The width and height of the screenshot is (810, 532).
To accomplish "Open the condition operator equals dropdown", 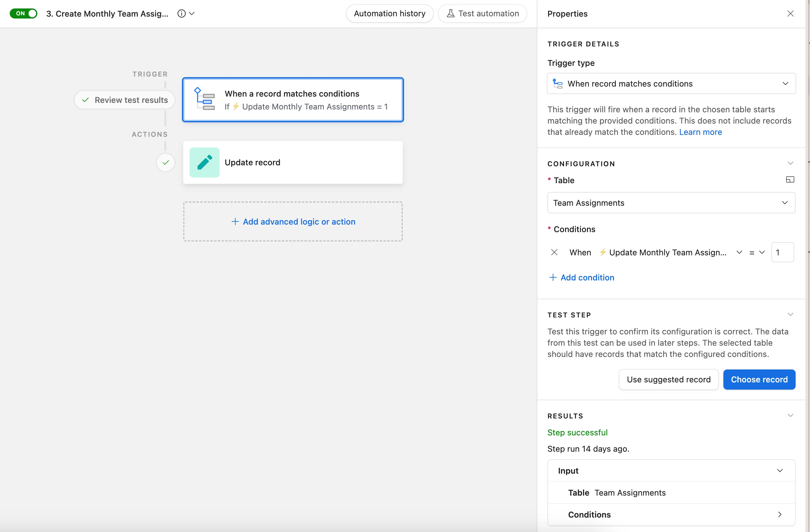I will (x=757, y=253).
